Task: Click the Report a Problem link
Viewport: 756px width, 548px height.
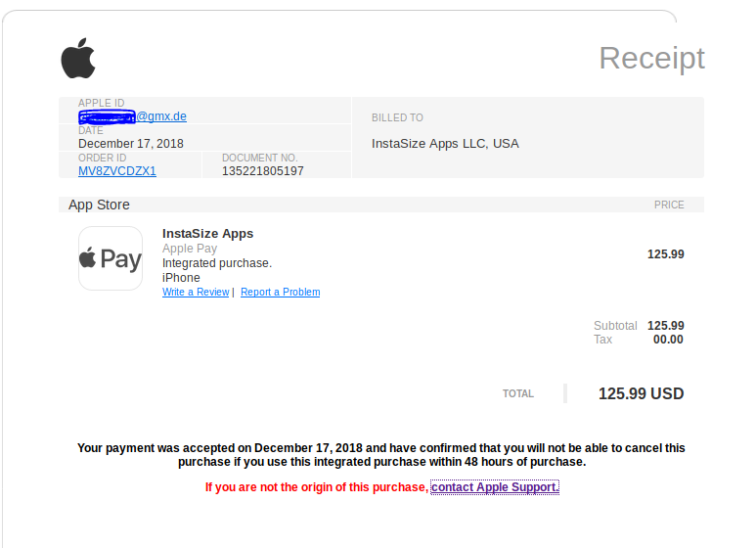Action: tap(280, 292)
